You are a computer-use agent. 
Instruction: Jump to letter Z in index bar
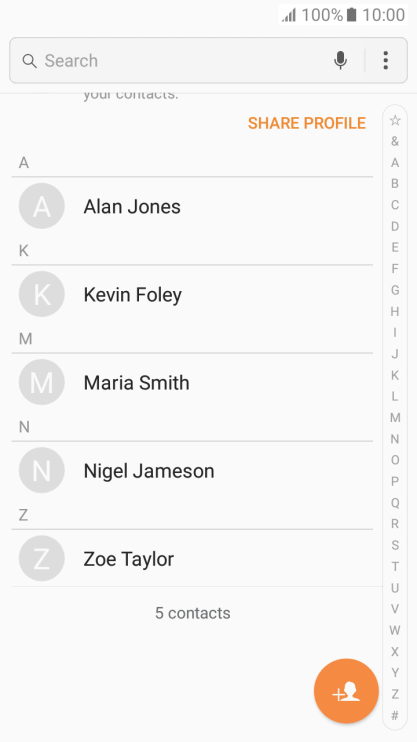395,694
